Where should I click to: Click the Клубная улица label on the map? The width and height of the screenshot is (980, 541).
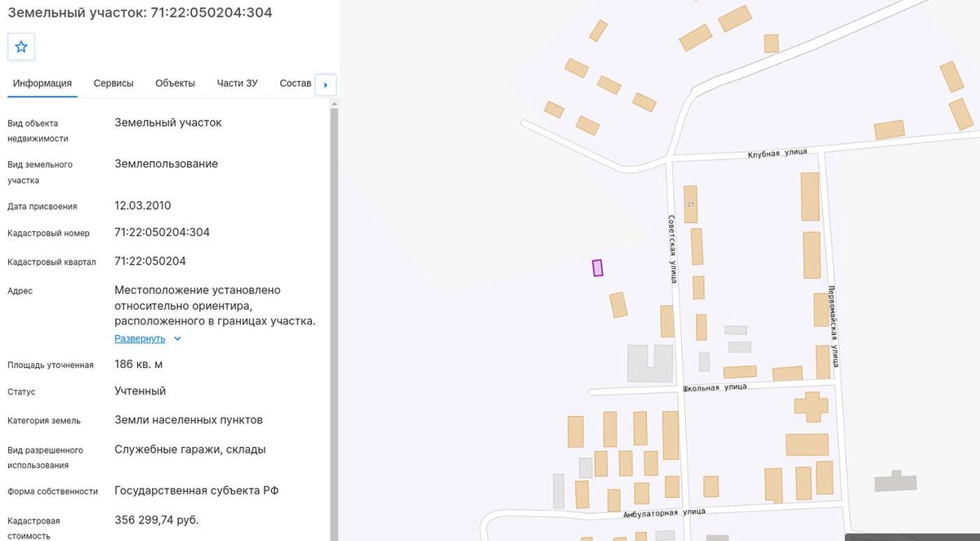click(777, 152)
